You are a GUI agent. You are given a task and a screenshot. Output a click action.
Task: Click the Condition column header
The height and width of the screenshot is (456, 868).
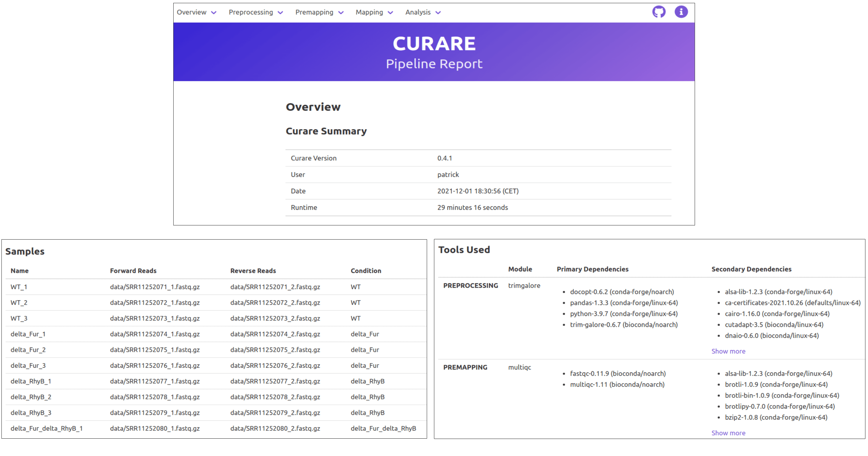pyautogui.click(x=366, y=271)
